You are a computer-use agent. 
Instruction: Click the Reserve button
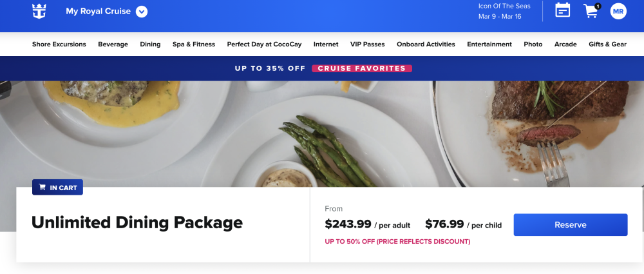[571, 224]
